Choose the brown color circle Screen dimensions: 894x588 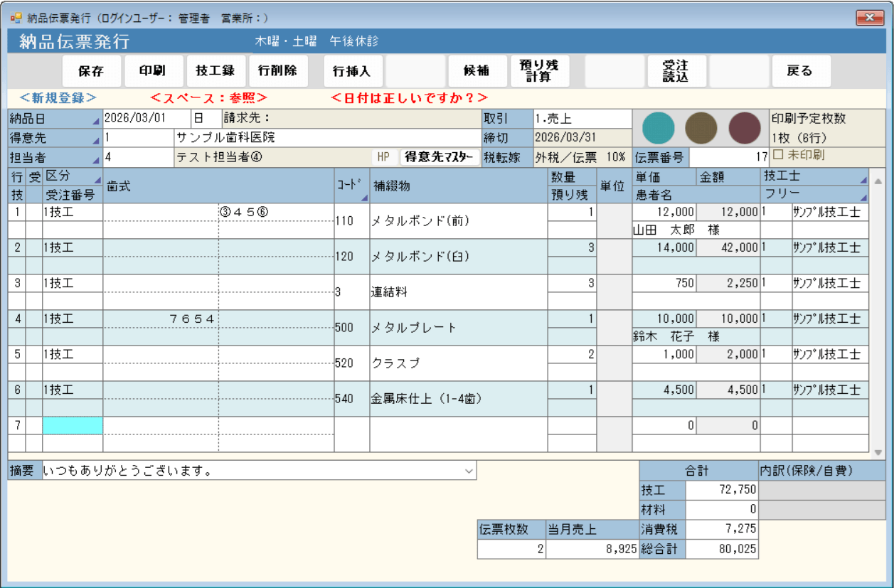point(701,129)
